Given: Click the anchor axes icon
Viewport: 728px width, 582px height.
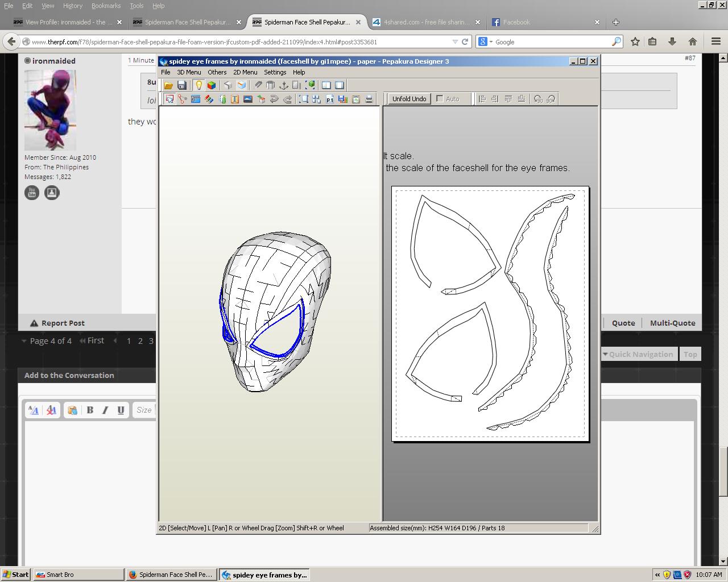Looking at the screenshot, I should pos(283,85).
